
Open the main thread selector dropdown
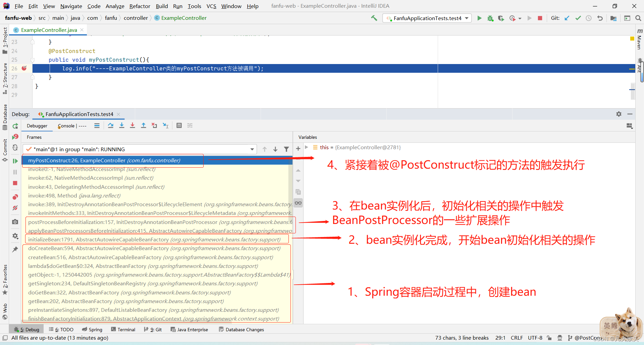click(x=252, y=149)
